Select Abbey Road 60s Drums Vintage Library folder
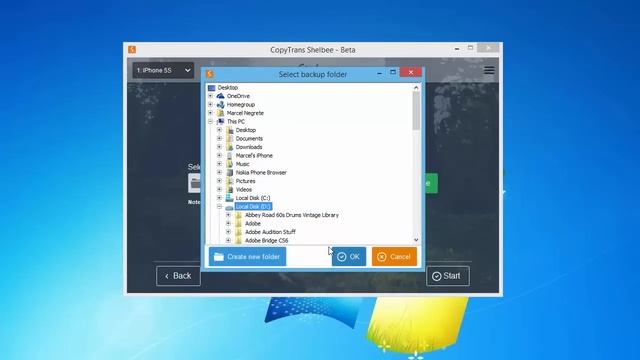 tap(292, 215)
